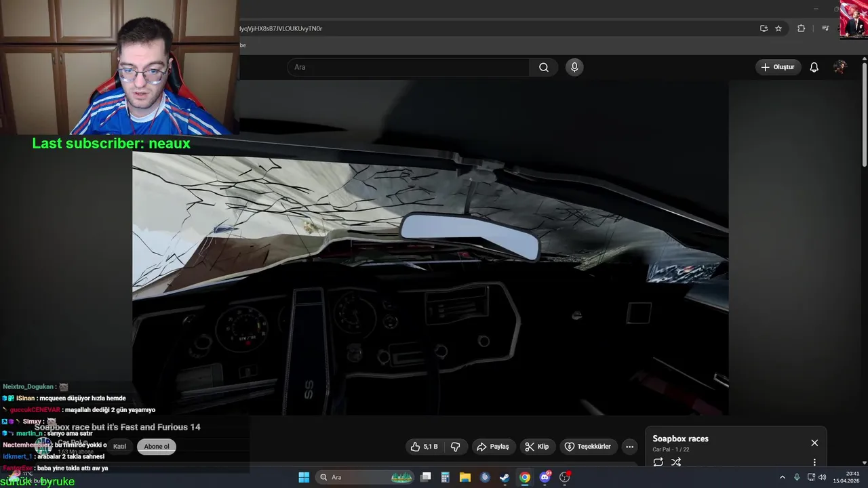This screenshot has width=868, height=488.
Task: Create a clip with Klip button
Action: tap(537, 447)
